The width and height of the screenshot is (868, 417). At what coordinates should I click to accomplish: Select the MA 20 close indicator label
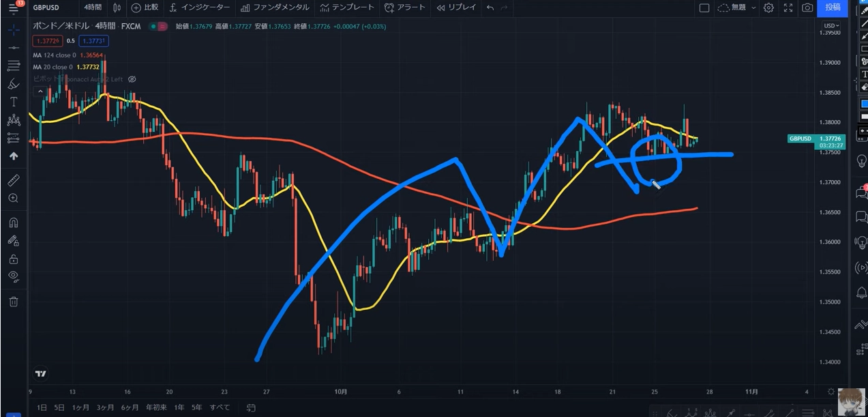click(52, 67)
